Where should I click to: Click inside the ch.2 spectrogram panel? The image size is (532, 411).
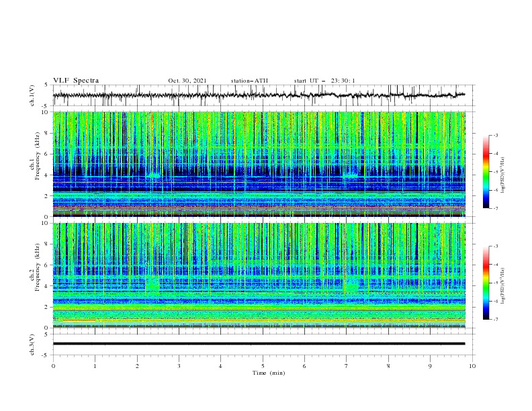pos(259,275)
